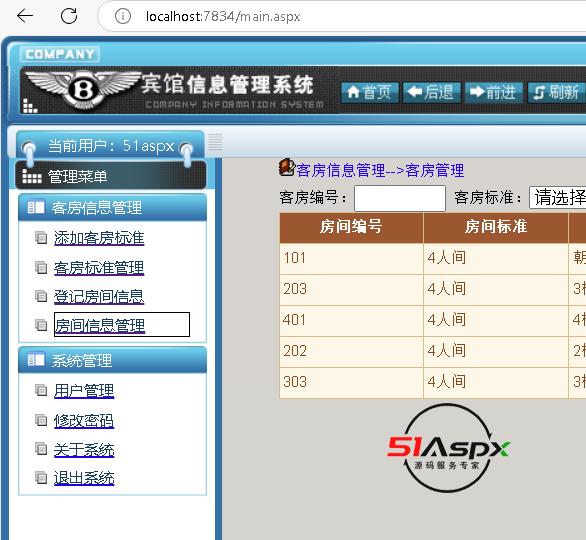Open 登记房间信息 menu link
The height and width of the screenshot is (540, 586).
(x=99, y=297)
